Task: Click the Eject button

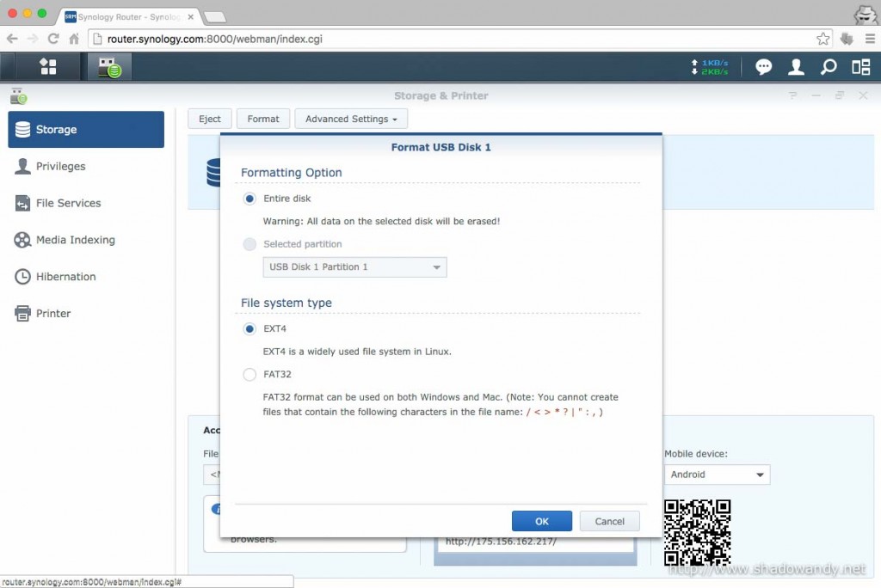Action: pos(210,119)
